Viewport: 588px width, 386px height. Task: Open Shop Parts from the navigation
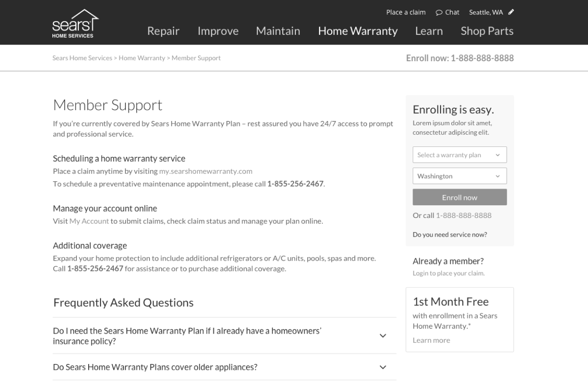point(487,31)
